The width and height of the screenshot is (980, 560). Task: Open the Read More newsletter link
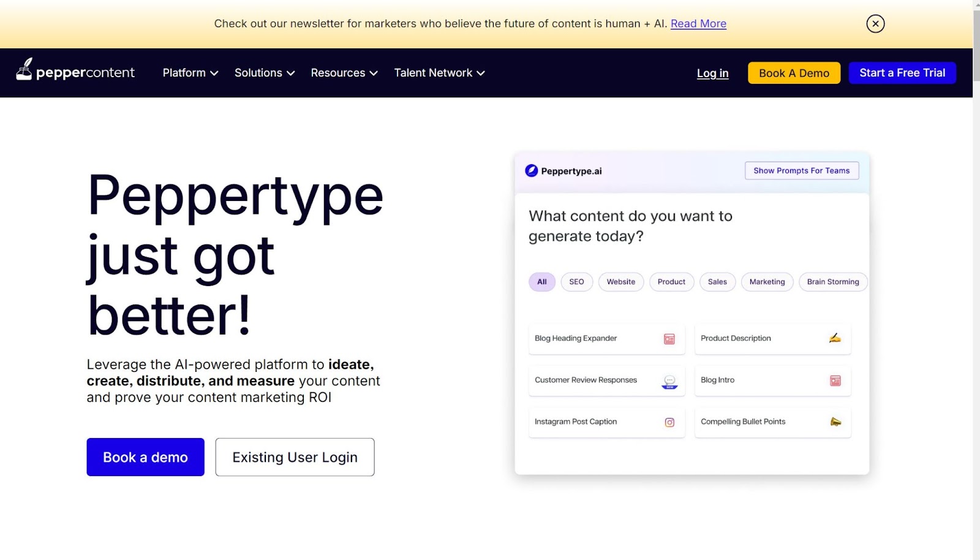point(698,24)
